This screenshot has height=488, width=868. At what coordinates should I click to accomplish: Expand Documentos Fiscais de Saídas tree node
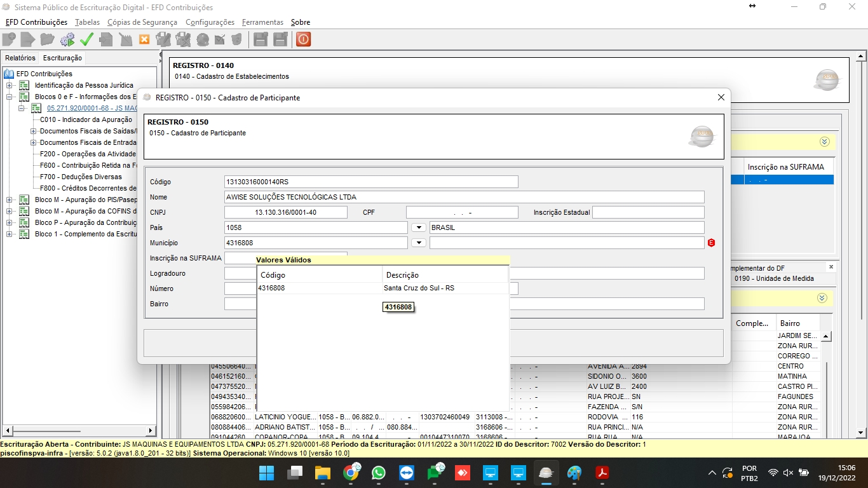click(34, 132)
